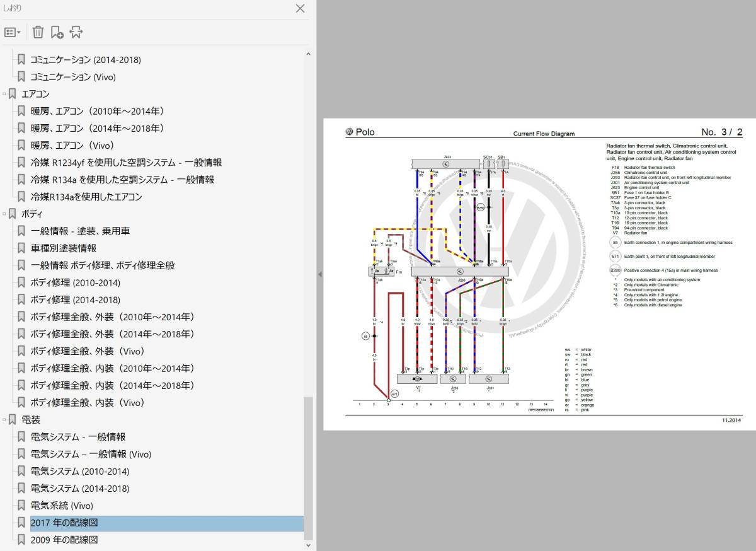Collapse the ボディ bookmark group
756x551 pixels.
[x=4, y=214]
